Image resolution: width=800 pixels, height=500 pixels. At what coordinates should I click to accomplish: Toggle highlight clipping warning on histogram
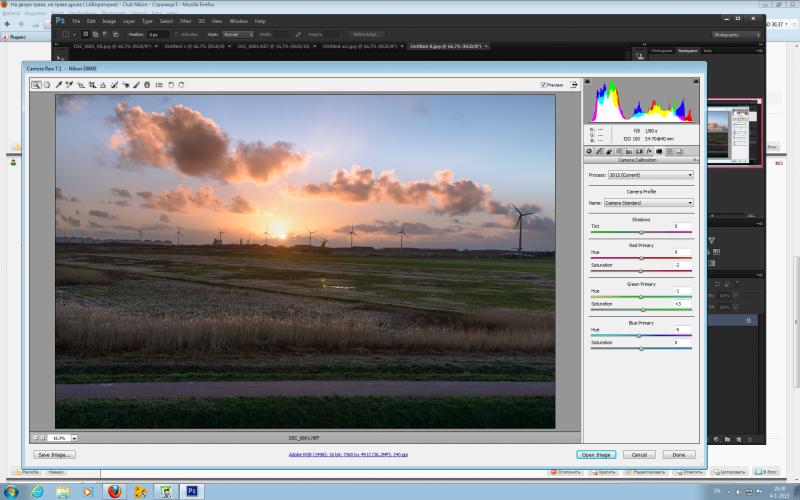(696, 82)
